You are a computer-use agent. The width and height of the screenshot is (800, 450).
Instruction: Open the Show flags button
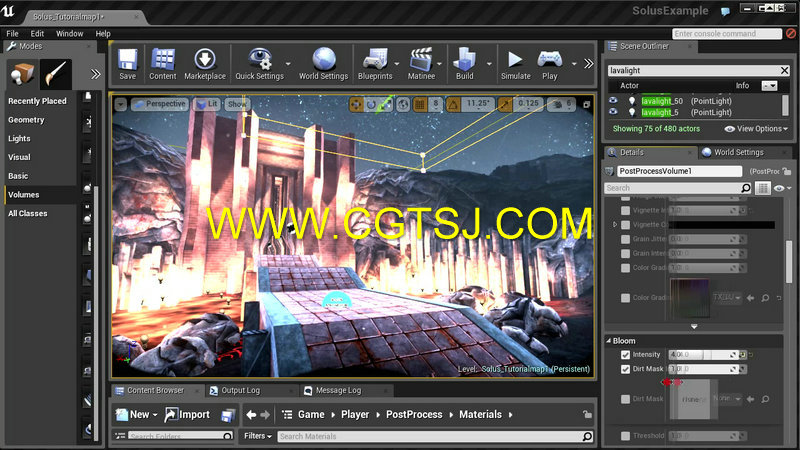point(237,104)
